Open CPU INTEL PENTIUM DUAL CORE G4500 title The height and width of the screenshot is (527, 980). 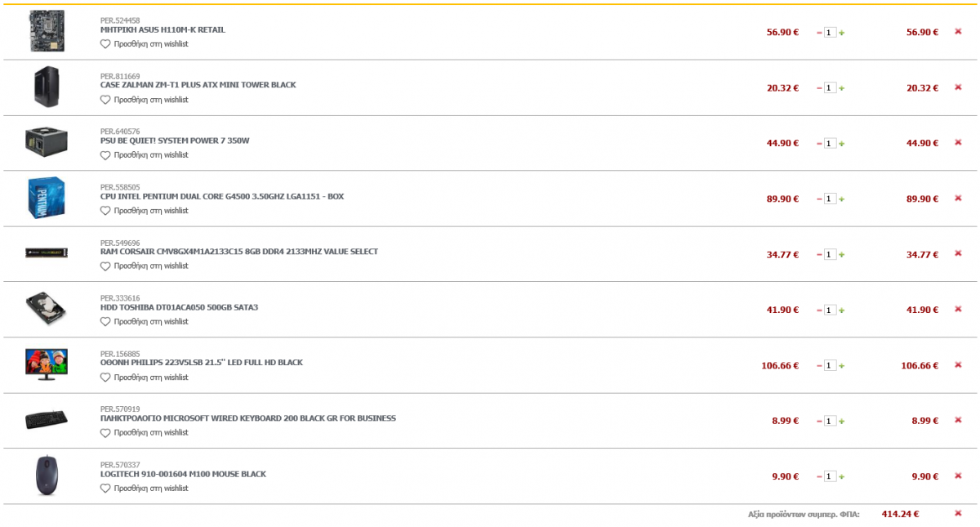(x=222, y=196)
